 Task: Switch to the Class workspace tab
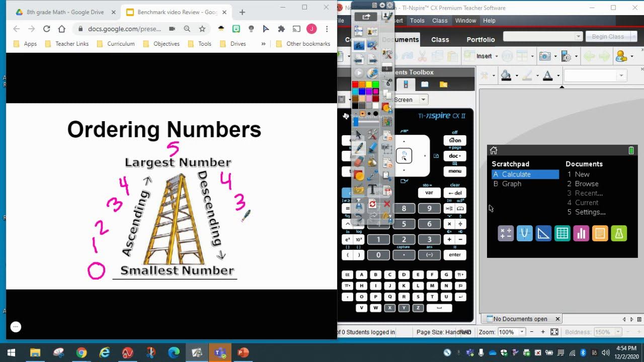coord(440,39)
